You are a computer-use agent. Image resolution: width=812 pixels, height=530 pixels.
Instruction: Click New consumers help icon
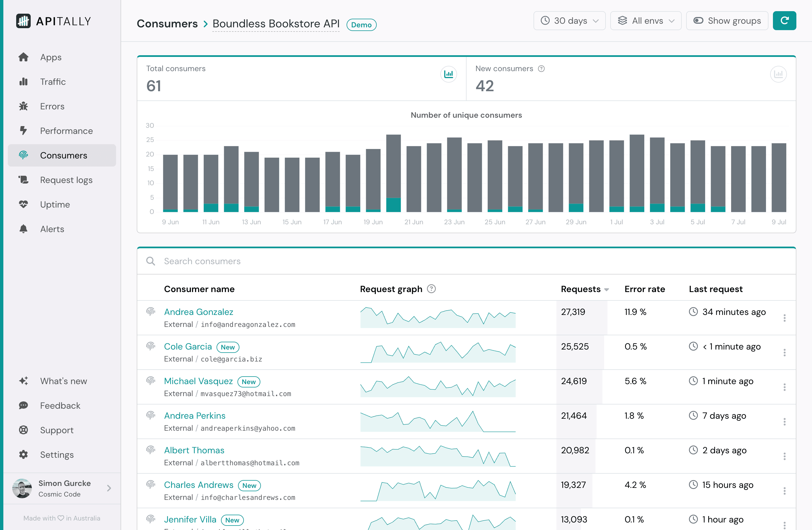541,69
